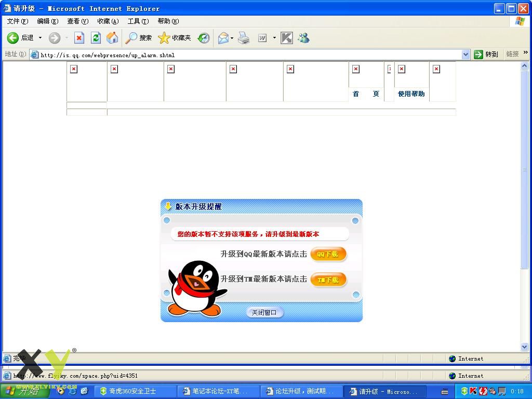
Task: Click the tray clock showing 0:18
Action: (x=517, y=392)
